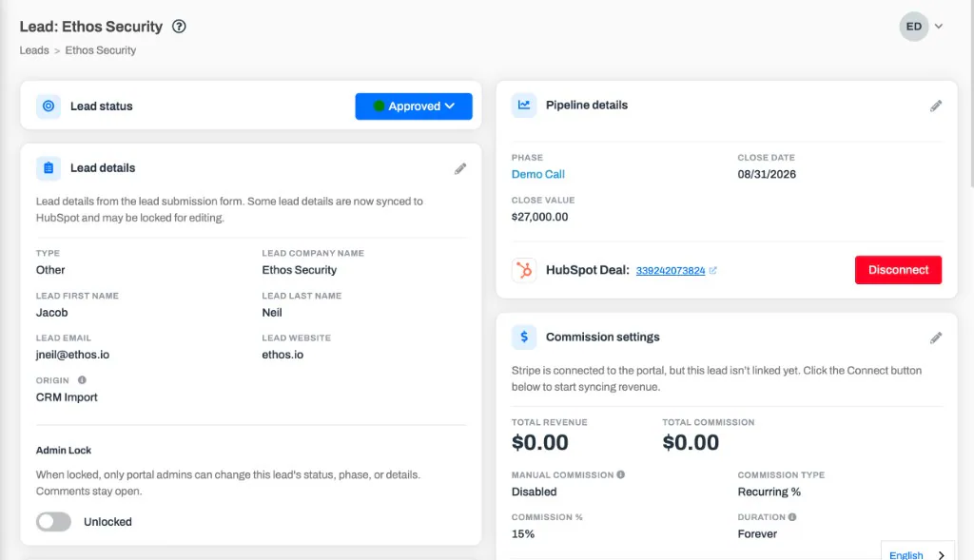Show the Origin info tooltip icon
The height and width of the screenshot is (560, 974).
coord(82,380)
